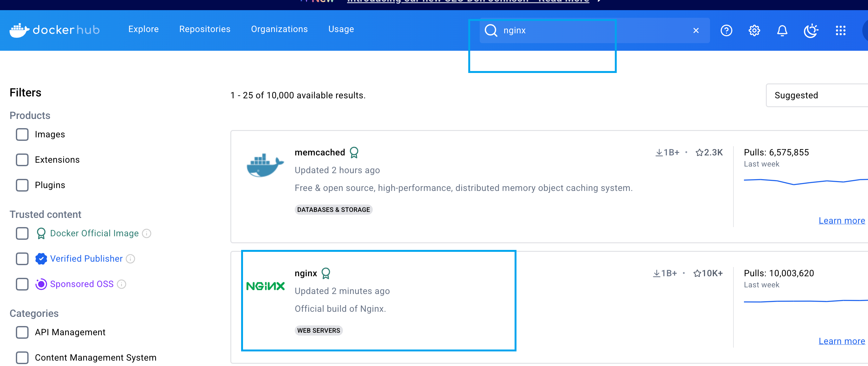
Task: Click the Docker Hub whale logo
Action: 20,30
